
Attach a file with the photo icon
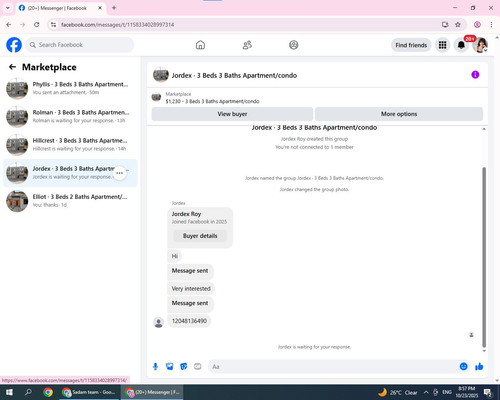coord(170,367)
